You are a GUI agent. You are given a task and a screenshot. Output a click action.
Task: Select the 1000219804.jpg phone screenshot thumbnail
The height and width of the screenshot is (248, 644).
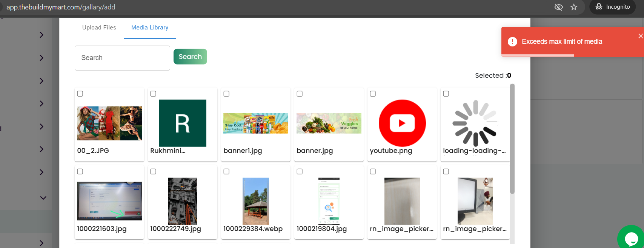click(x=329, y=201)
